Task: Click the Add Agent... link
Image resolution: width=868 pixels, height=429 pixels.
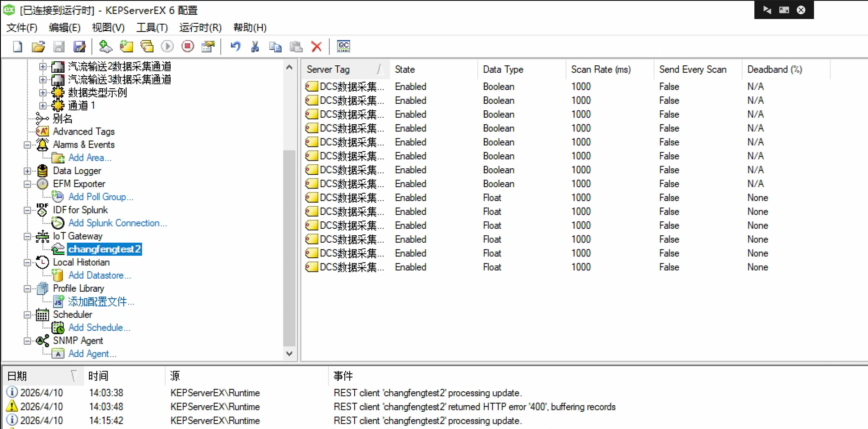Action: tap(92, 354)
